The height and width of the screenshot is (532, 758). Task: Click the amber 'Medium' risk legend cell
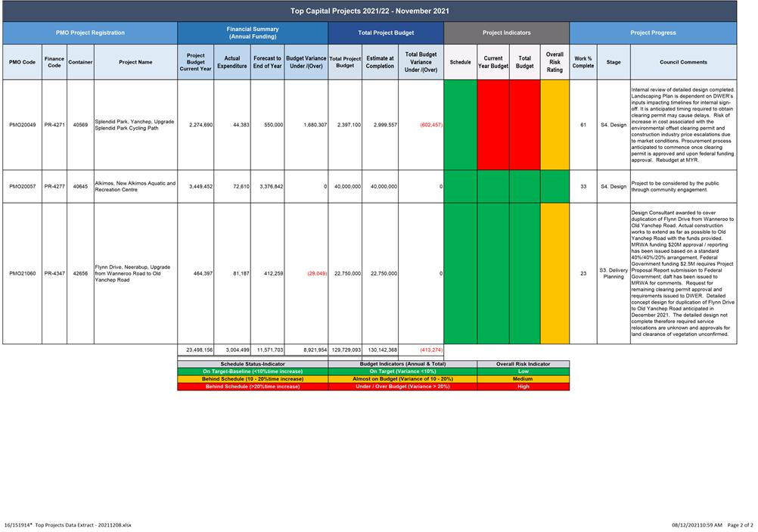coord(523,379)
